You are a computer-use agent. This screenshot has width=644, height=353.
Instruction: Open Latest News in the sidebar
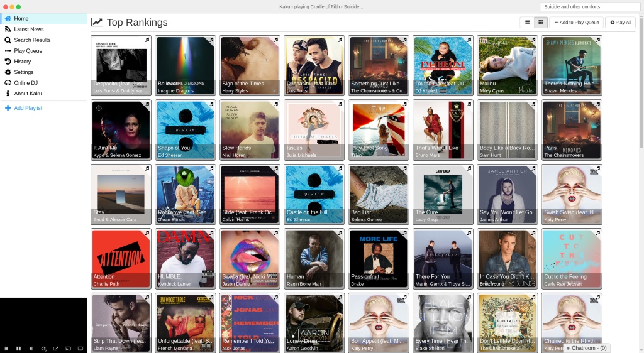click(x=43, y=29)
